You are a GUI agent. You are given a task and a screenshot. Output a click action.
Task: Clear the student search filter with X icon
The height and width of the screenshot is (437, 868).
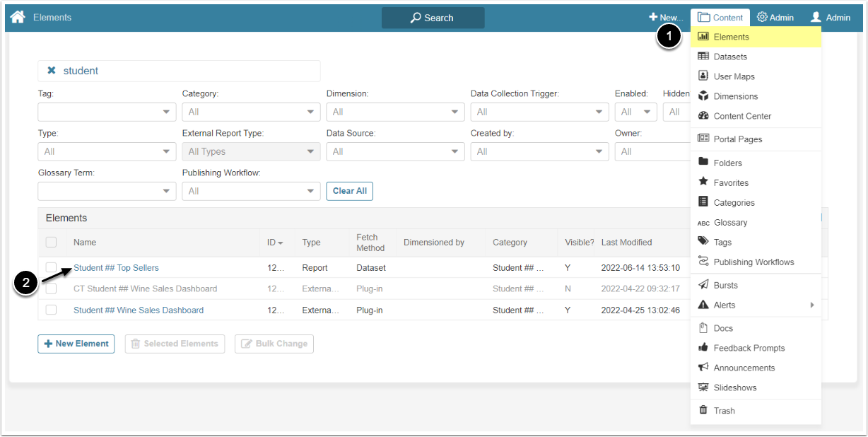[51, 71]
